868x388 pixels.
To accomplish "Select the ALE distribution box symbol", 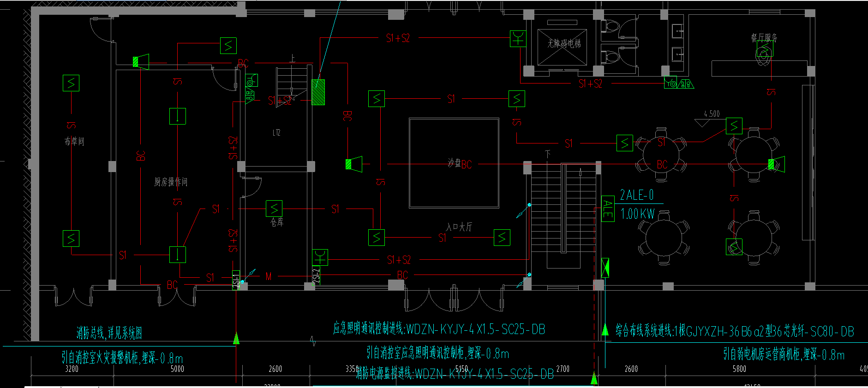I will click(x=608, y=209).
